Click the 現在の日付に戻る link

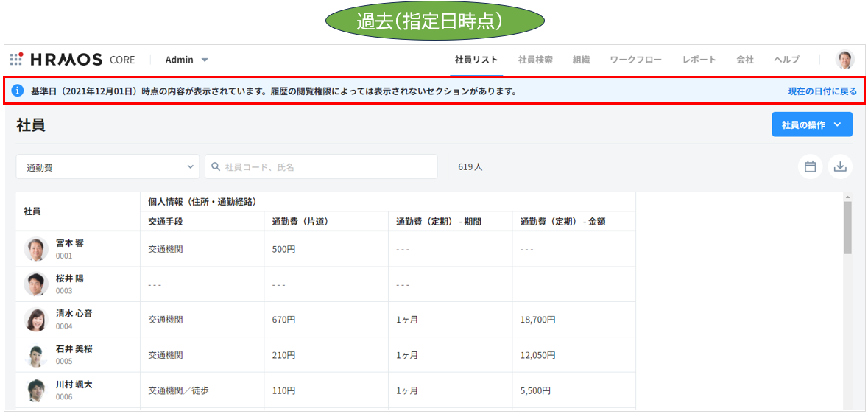(x=822, y=91)
